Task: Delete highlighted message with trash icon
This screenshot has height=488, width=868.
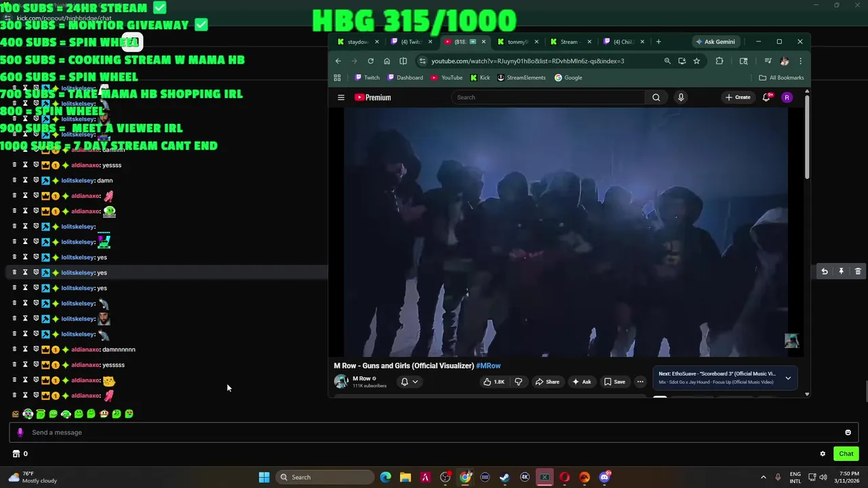Action: coord(858,271)
